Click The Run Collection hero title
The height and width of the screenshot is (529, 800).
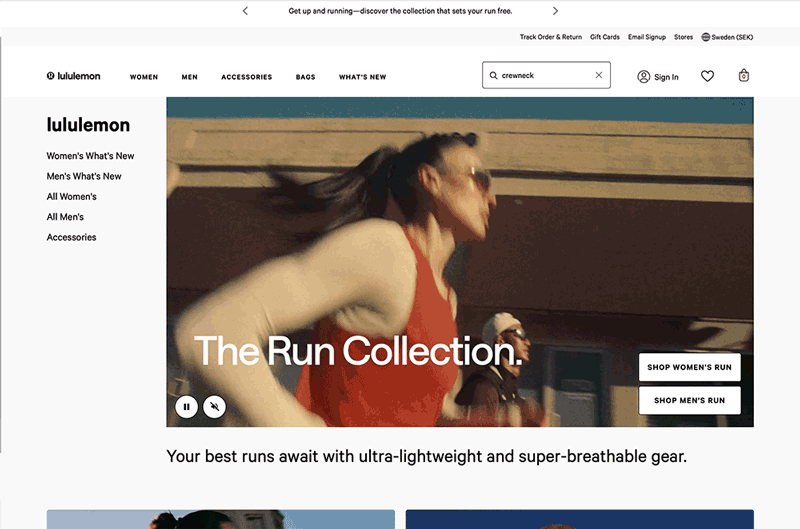coord(358,351)
